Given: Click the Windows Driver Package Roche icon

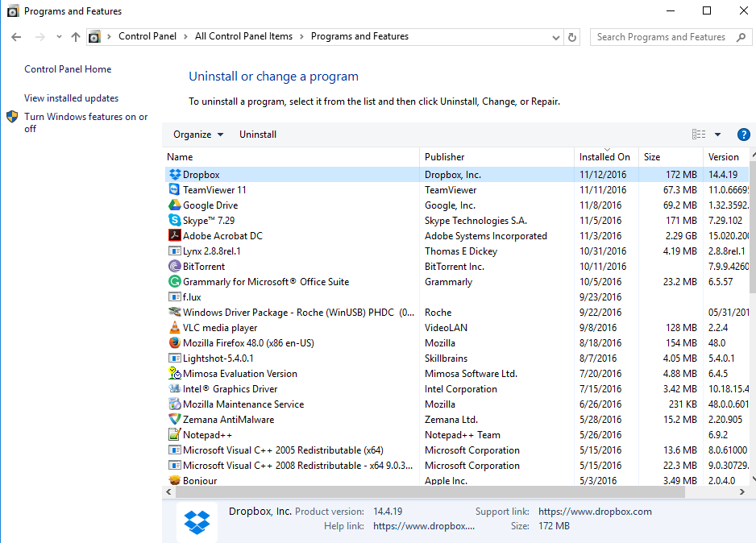Looking at the screenshot, I should point(175,313).
